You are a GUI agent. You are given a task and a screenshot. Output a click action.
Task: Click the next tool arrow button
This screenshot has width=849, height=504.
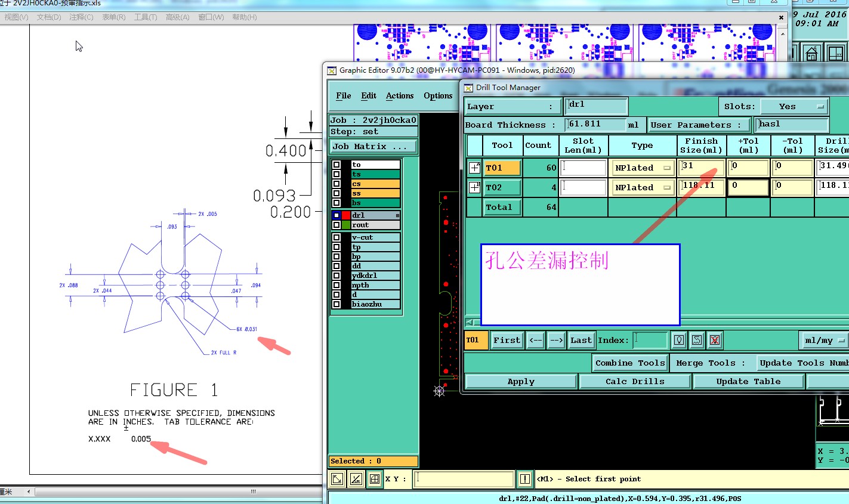click(556, 340)
